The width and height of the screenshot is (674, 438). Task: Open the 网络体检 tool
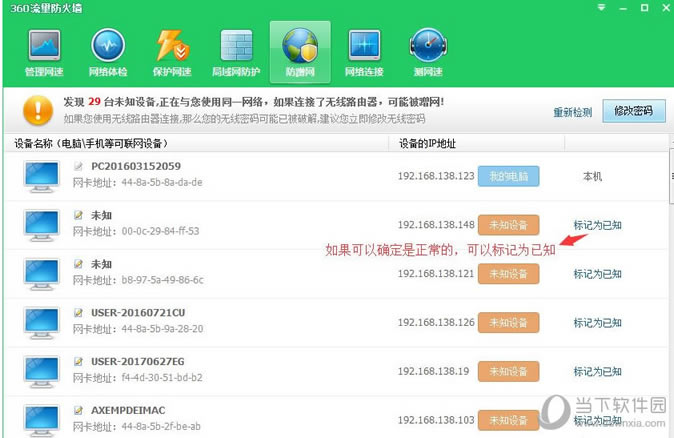coord(108,52)
